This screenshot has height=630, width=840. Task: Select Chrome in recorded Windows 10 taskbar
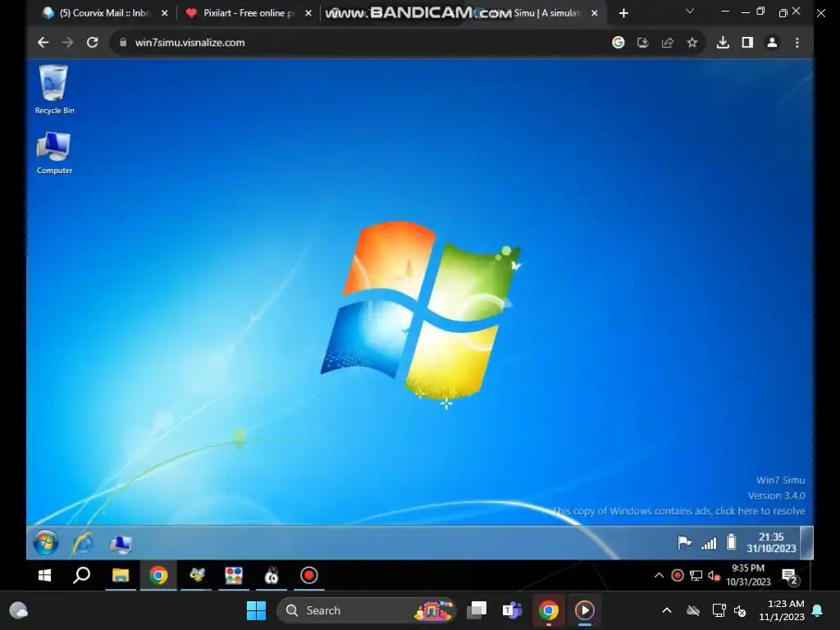158,575
